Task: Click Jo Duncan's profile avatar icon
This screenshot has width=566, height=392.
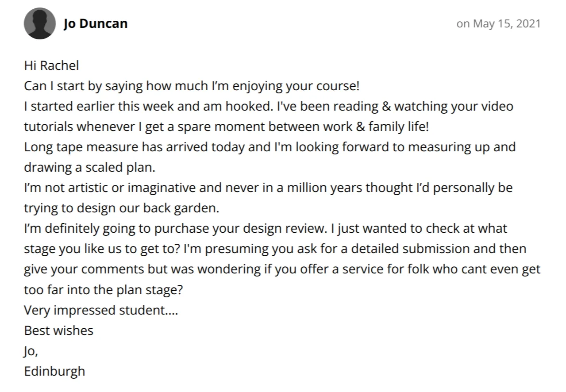Action: tap(40, 23)
